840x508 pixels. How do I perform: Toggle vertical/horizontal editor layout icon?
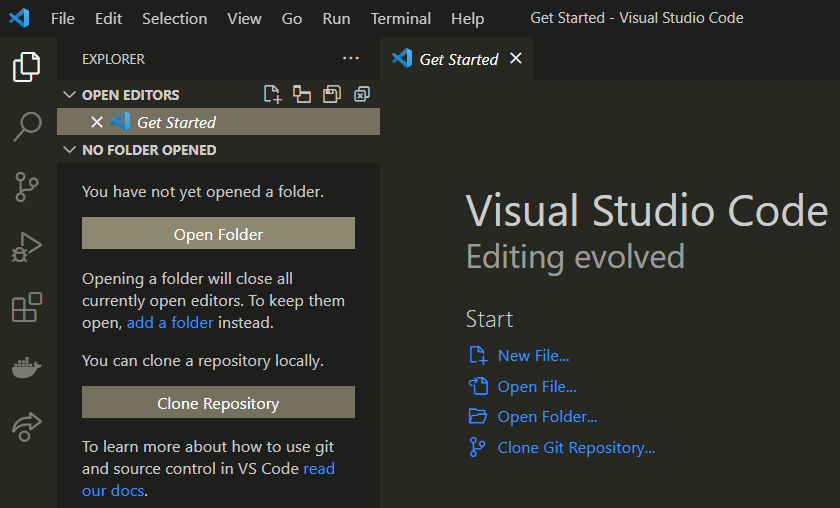[302, 94]
